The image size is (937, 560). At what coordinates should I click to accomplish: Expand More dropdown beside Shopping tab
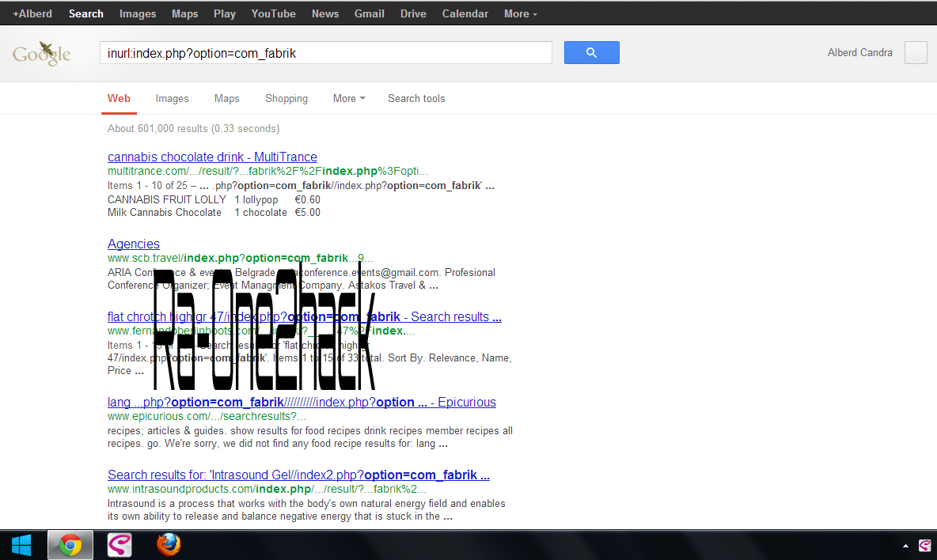tap(349, 99)
